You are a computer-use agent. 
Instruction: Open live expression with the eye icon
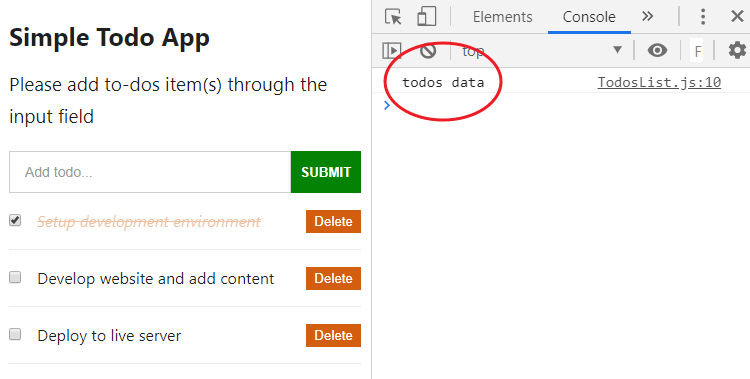tap(657, 50)
